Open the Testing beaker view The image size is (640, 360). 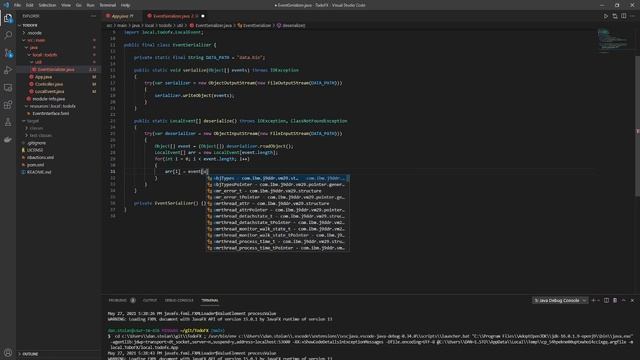8,122
